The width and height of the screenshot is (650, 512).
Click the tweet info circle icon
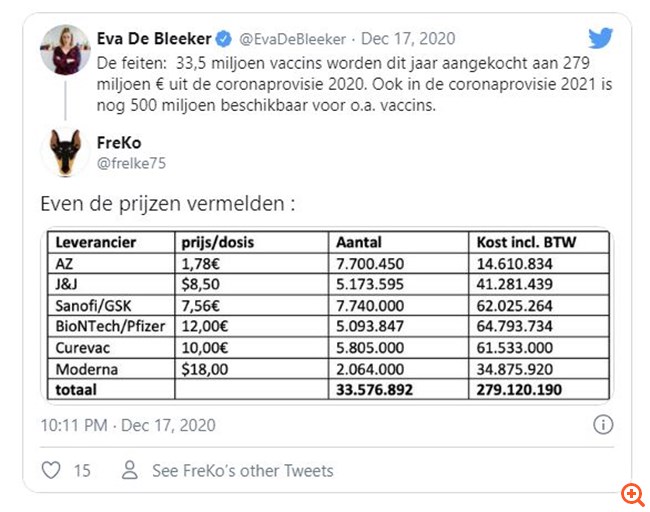click(x=603, y=425)
